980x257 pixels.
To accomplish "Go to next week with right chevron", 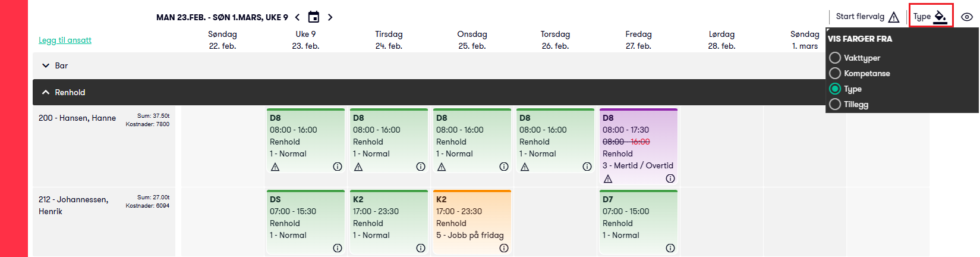I will point(330,17).
